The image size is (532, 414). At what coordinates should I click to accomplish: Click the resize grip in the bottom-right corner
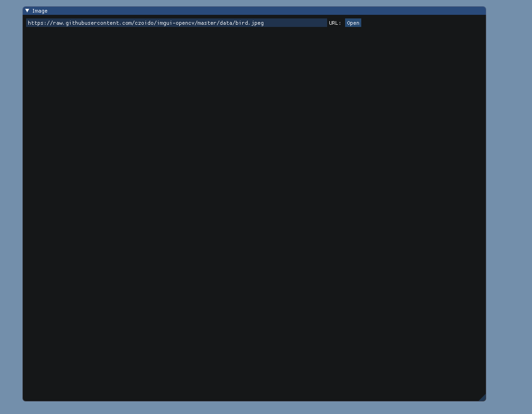click(483, 397)
